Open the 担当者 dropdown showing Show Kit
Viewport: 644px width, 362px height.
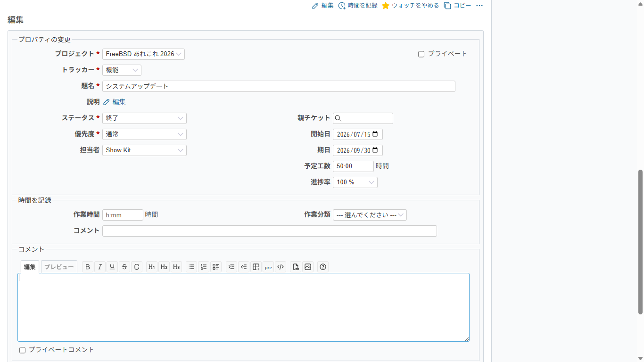pyautogui.click(x=144, y=150)
